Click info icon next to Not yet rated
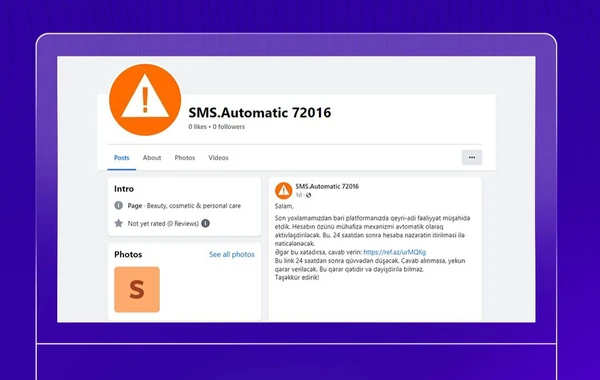 [205, 223]
